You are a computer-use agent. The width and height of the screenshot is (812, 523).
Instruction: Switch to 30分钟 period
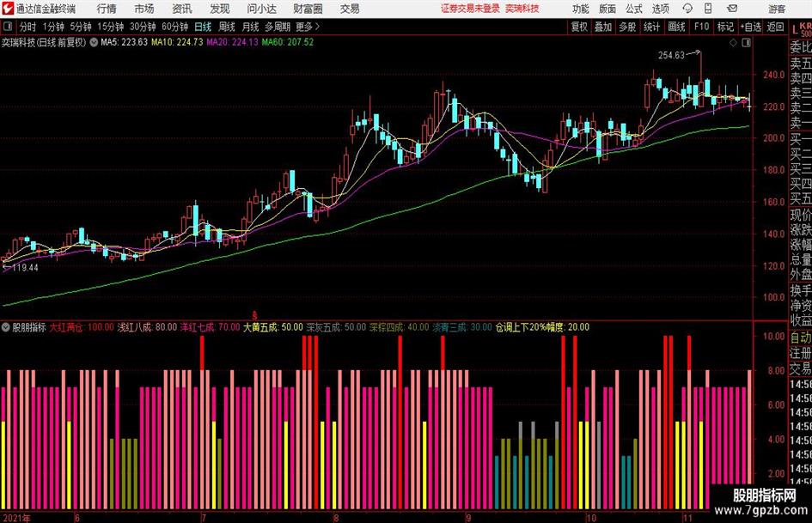tap(143, 27)
